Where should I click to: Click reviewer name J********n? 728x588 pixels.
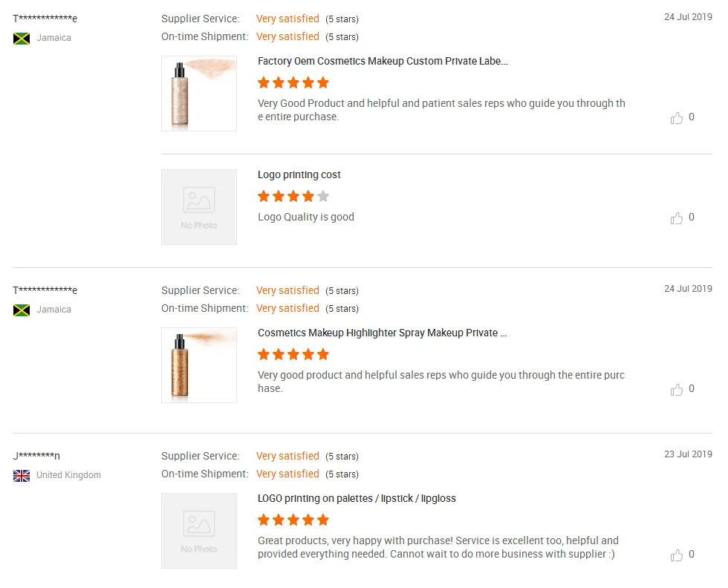[36, 456]
